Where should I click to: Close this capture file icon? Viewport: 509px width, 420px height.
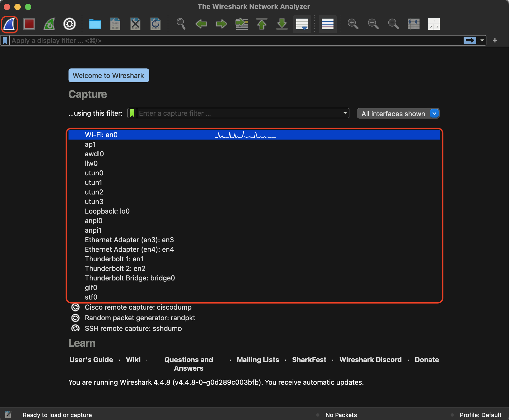[135, 24]
